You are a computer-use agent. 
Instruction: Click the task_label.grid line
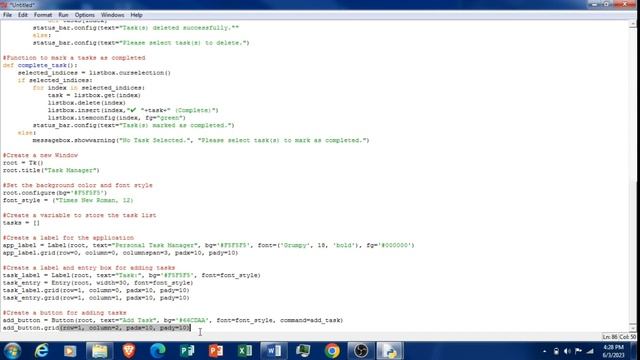pyautogui.click(x=96, y=290)
